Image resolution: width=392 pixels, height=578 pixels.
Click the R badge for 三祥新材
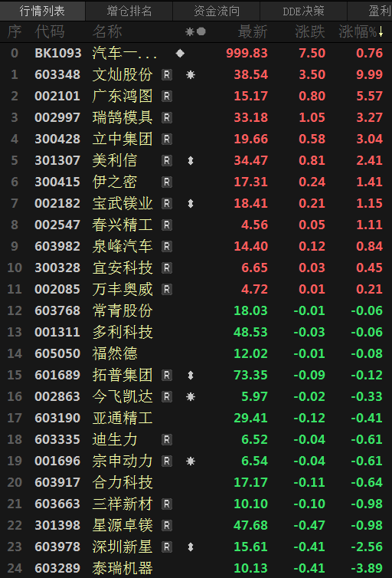(x=167, y=504)
